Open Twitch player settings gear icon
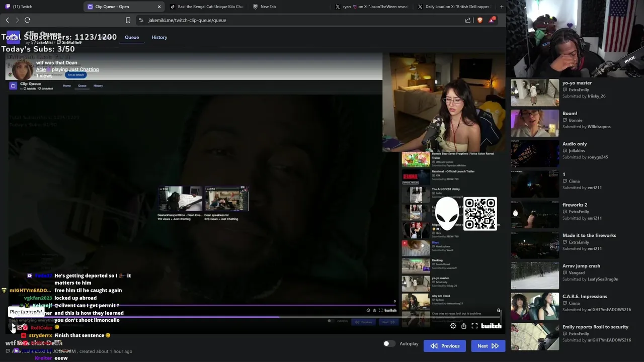Viewport: 644px width, 362px height. coord(453,326)
